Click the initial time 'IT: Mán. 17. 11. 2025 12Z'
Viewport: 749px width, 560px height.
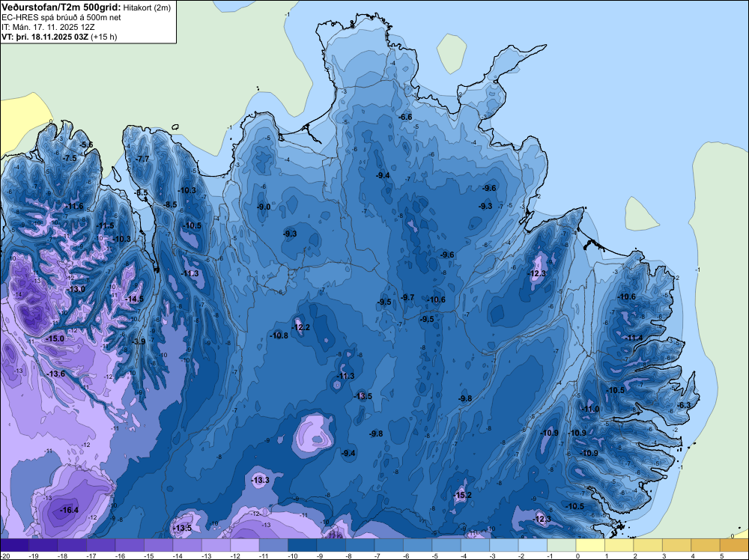48,27
